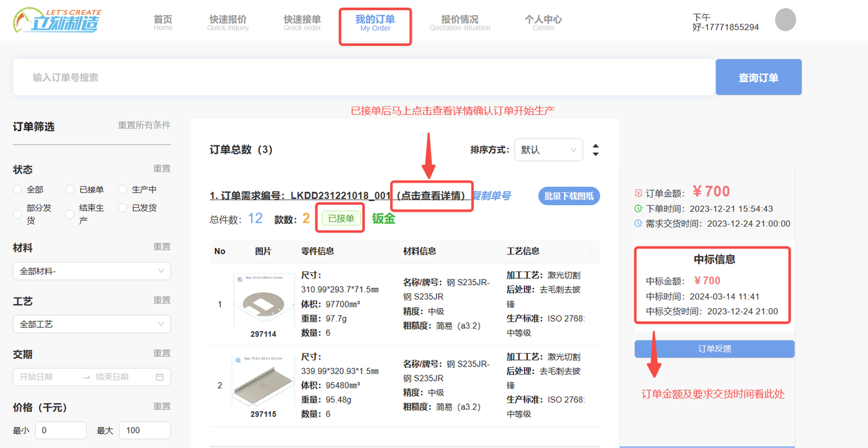
Task: Click the descending sort arrow
Action: pyautogui.click(x=595, y=154)
